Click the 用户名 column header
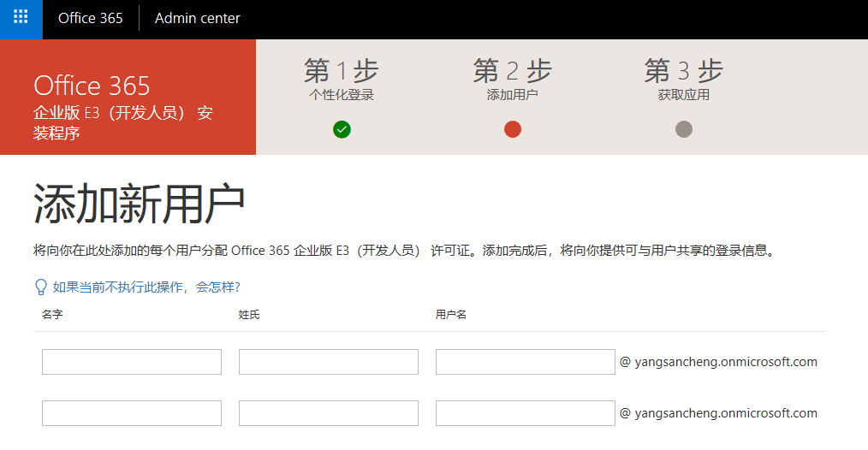 point(450,314)
